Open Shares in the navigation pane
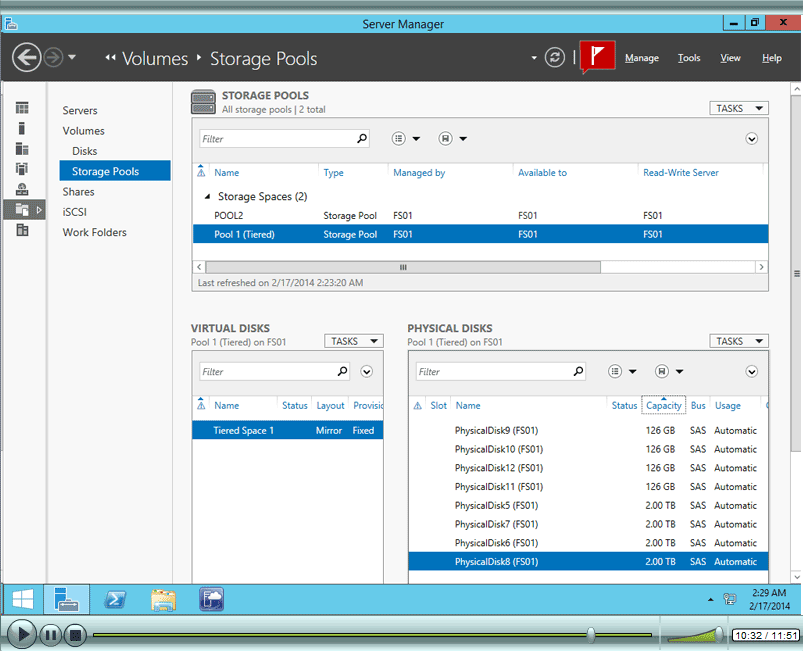The height and width of the screenshot is (651, 803). point(78,192)
